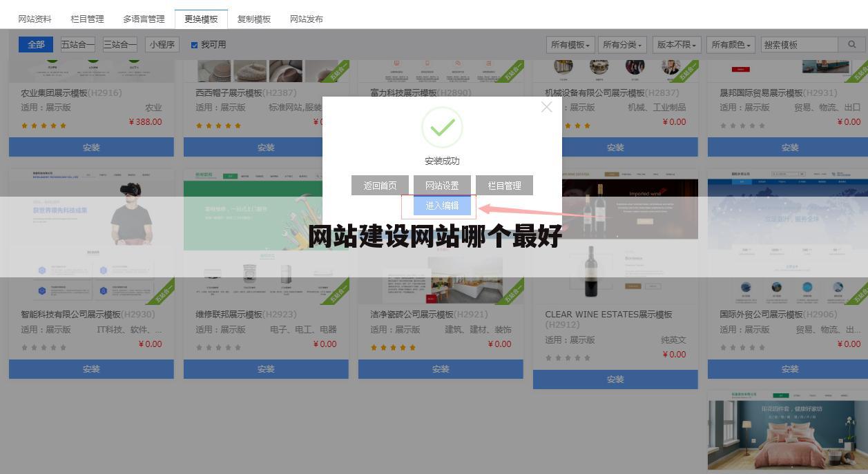This screenshot has width=868, height=474.
Task: Install the CLEAR WINE ESTATES template
Action: pos(615,379)
